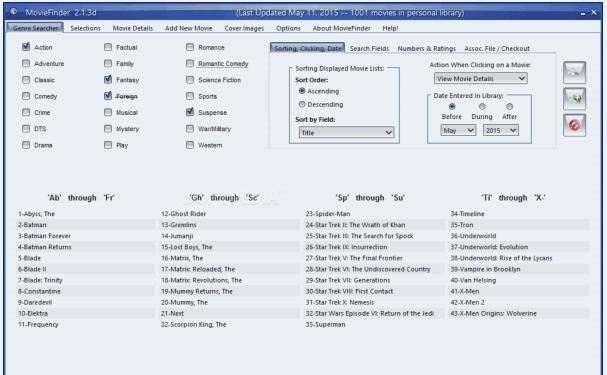Image resolution: width=607 pixels, height=375 pixels.
Task: Enable the Mystery genre checkbox
Action: point(108,128)
